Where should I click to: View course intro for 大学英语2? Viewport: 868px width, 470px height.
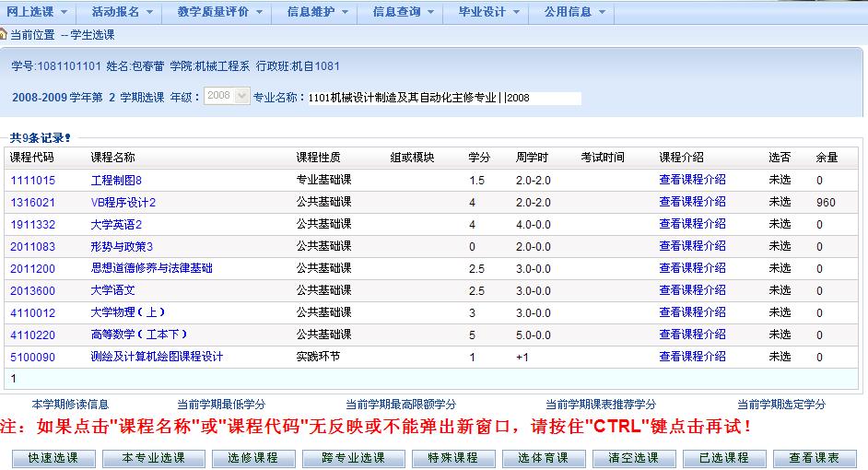coord(692,224)
